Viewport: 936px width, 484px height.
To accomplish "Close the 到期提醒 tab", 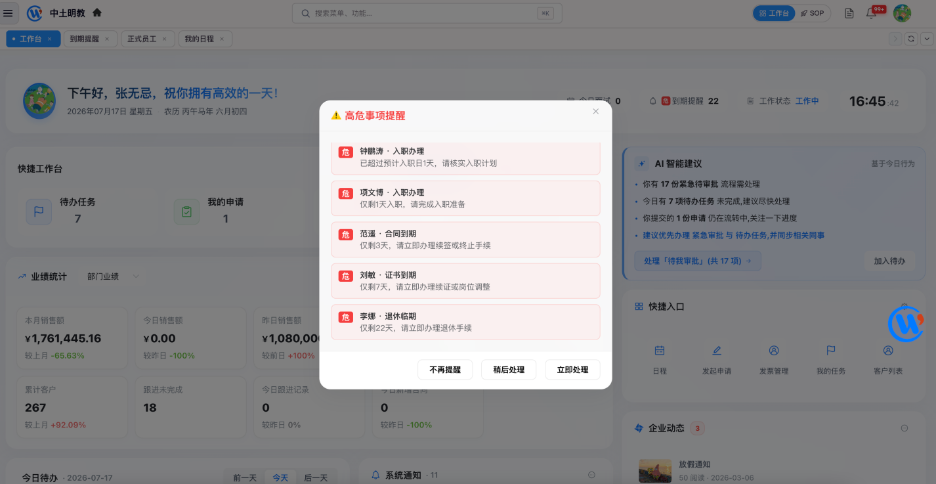I will click(107, 39).
